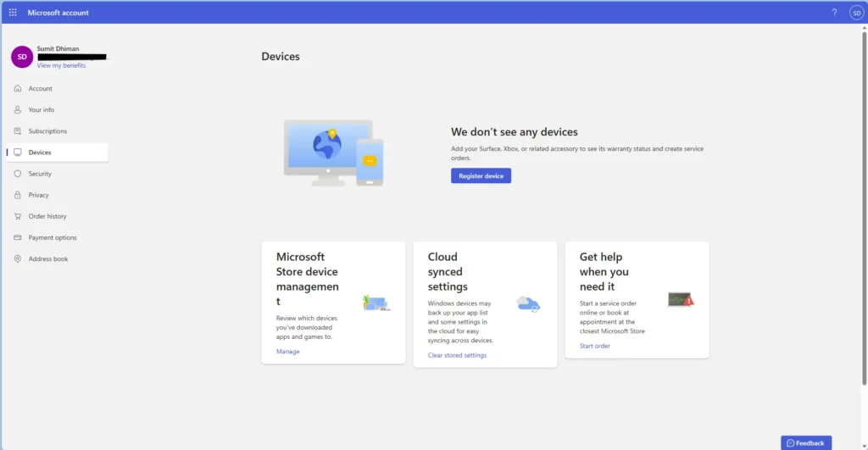Open the app launcher waffle icon
868x450 pixels.
tap(13, 13)
